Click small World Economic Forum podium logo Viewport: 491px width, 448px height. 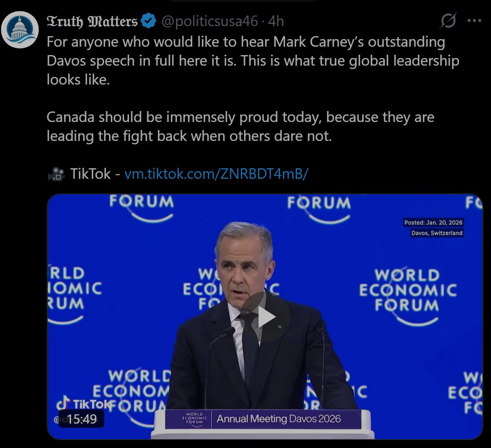point(194,419)
